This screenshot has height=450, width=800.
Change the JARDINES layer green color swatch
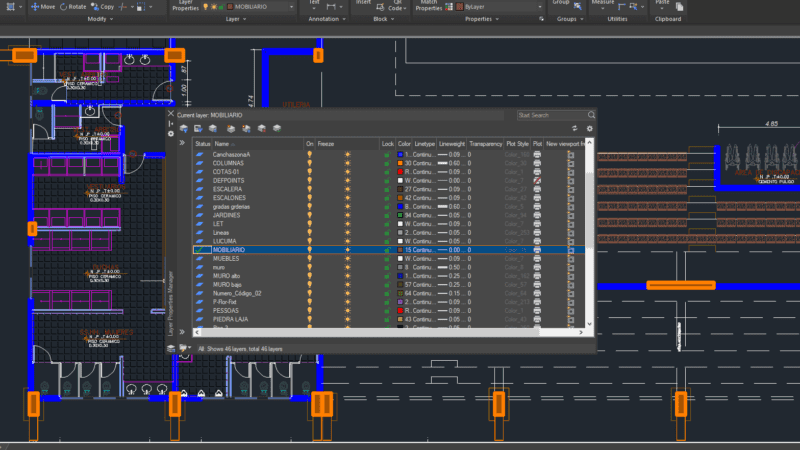click(401, 215)
